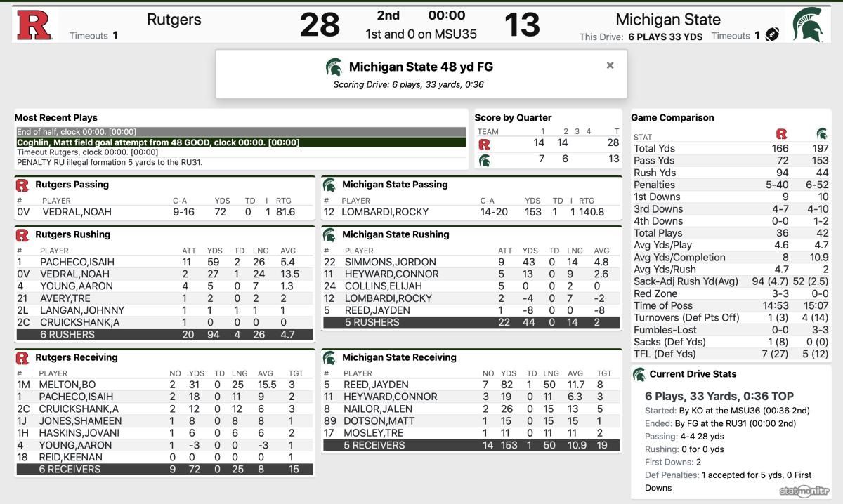Screen dimensions: 843x504
Task: Click Rutgers logo beside Rutgers Passing
Action: click(x=22, y=185)
